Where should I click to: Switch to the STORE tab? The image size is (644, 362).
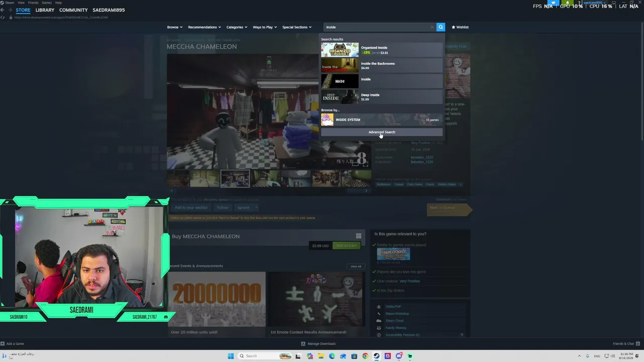pyautogui.click(x=23, y=10)
